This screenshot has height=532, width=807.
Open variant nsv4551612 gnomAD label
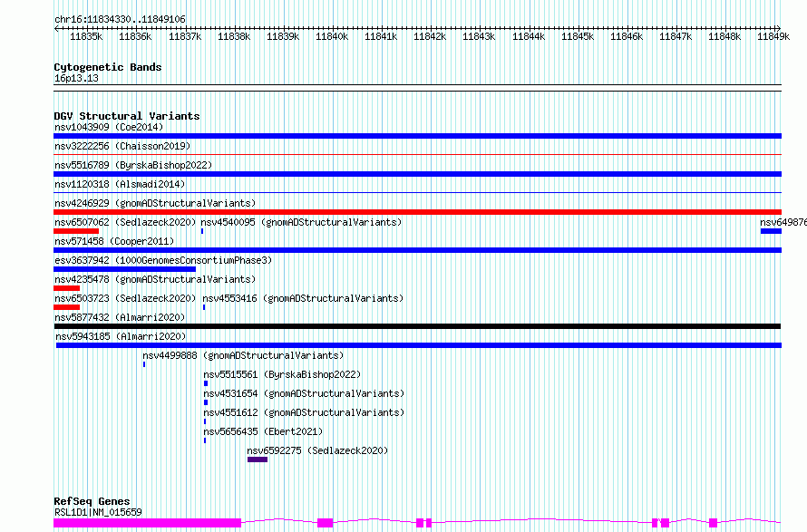[304, 412]
